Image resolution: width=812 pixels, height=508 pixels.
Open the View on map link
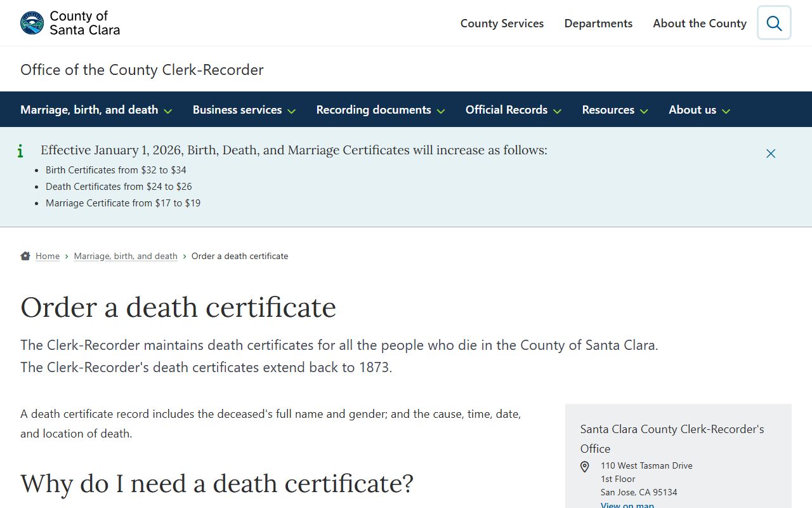(x=627, y=505)
